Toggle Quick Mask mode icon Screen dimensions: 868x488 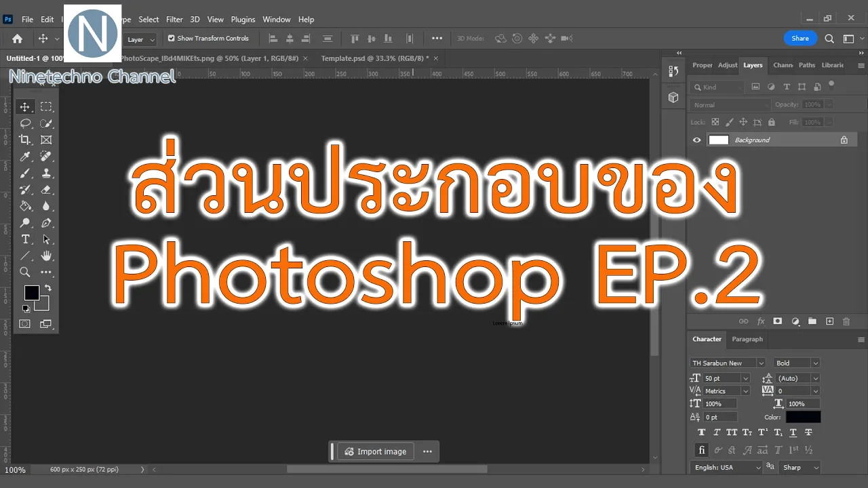coord(25,324)
